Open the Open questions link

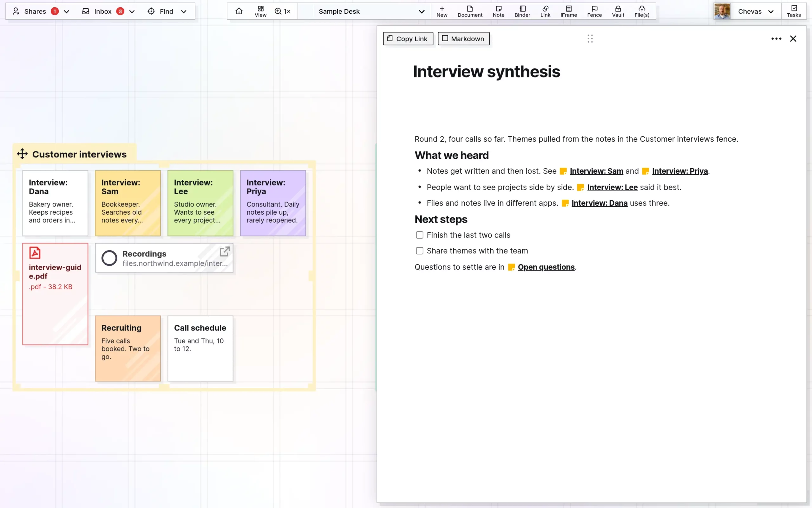[546, 267]
